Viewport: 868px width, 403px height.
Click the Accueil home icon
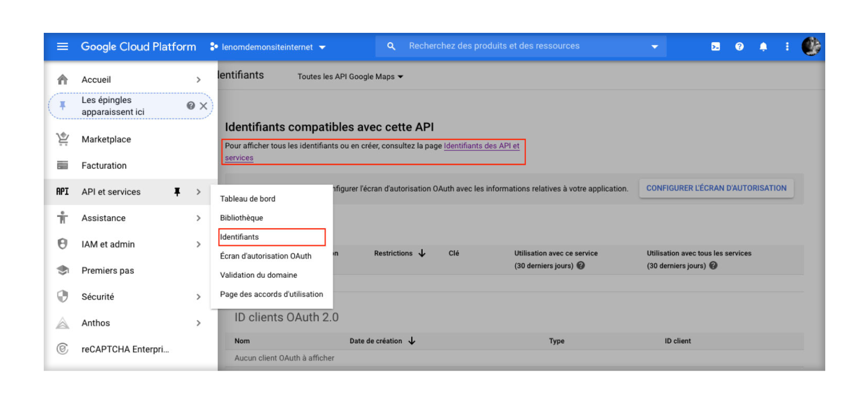(x=63, y=80)
